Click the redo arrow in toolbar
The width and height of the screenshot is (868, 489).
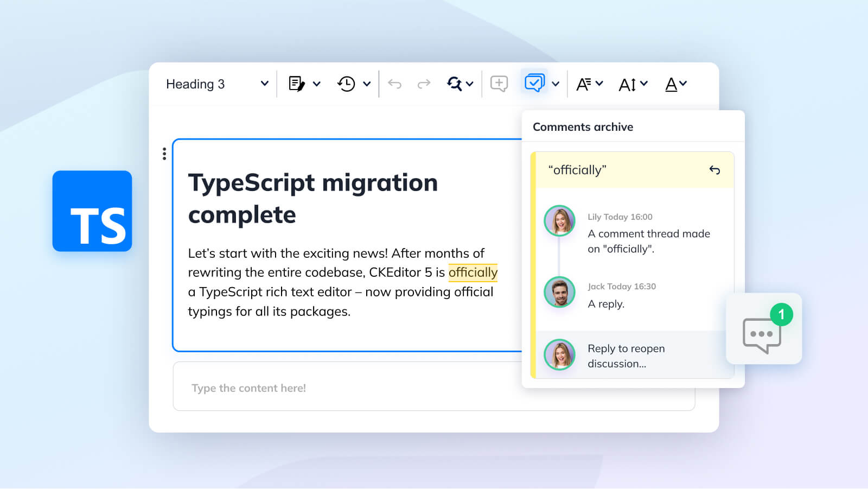pos(424,84)
